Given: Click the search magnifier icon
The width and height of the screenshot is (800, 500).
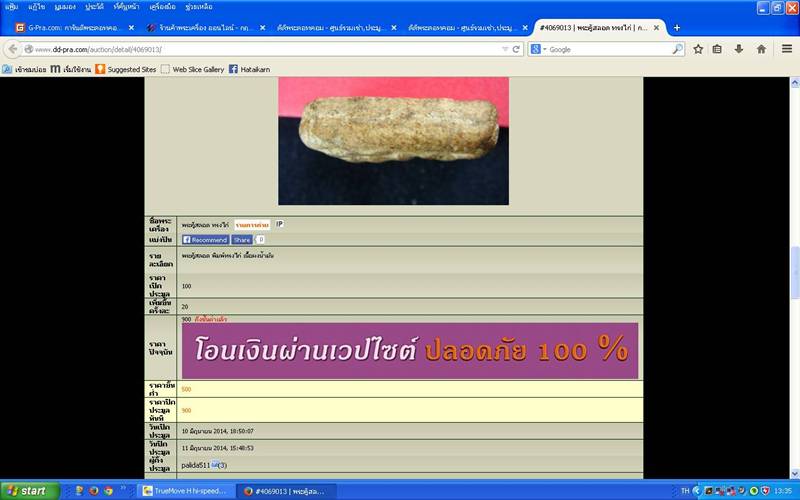Looking at the screenshot, I should 677,49.
